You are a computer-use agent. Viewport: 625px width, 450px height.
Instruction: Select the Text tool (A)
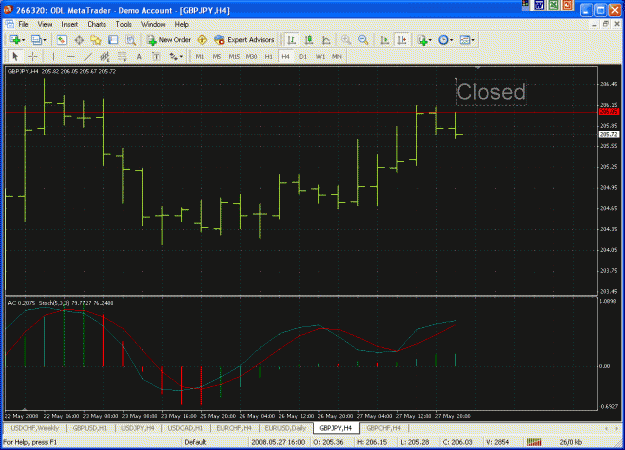click(x=139, y=57)
